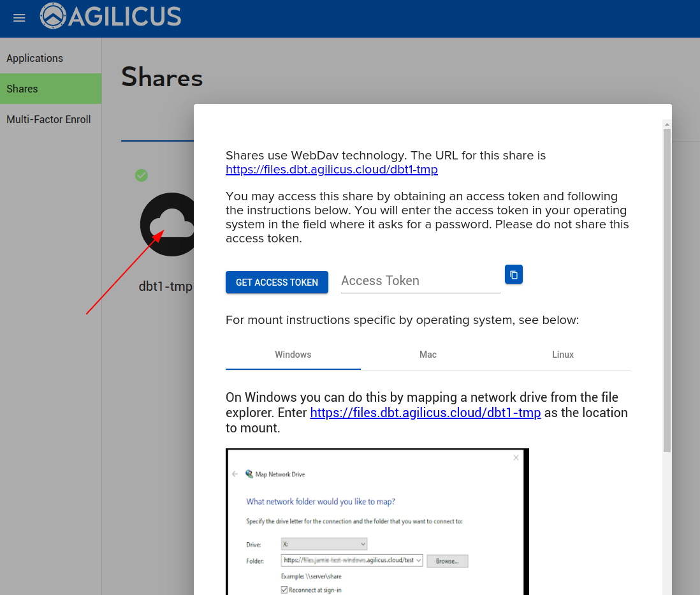The width and height of the screenshot is (700, 595).
Task: Toggle the Reconnect at sign-in checkbox
Action: coord(284,590)
